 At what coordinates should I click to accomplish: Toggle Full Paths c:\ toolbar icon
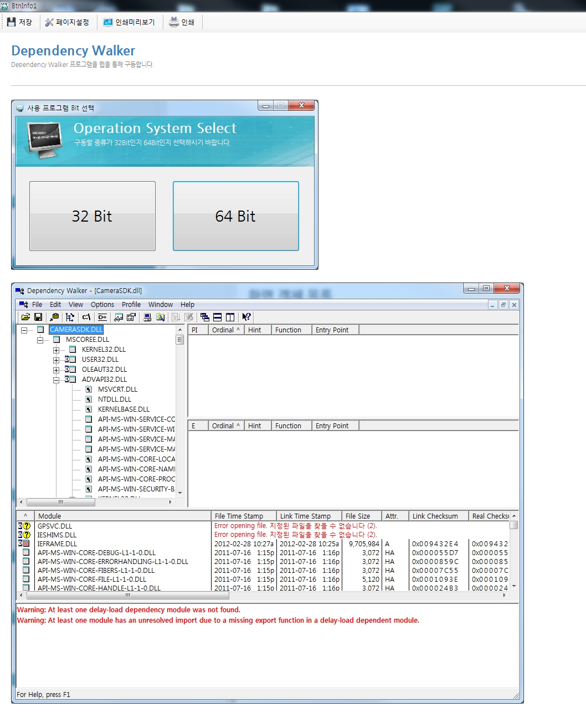[x=86, y=317]
